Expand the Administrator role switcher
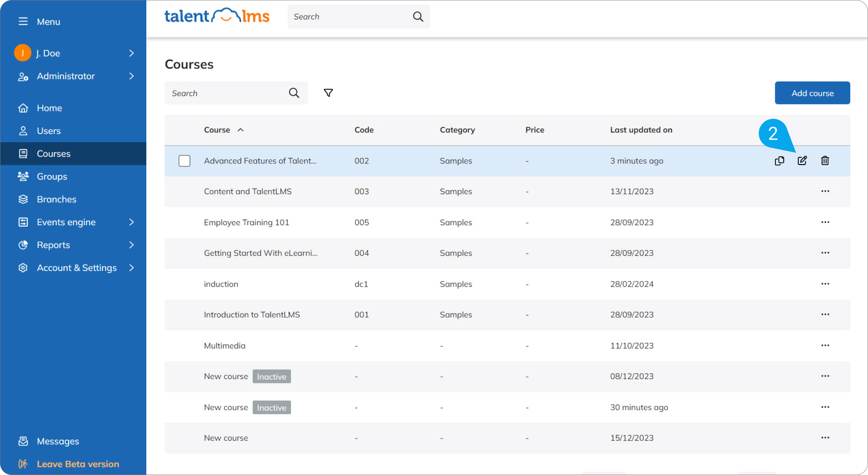 (131, 76)
